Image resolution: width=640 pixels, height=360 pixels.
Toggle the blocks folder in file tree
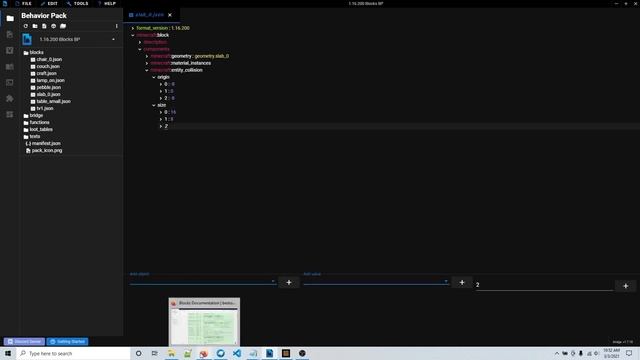[x=33, y=53]
